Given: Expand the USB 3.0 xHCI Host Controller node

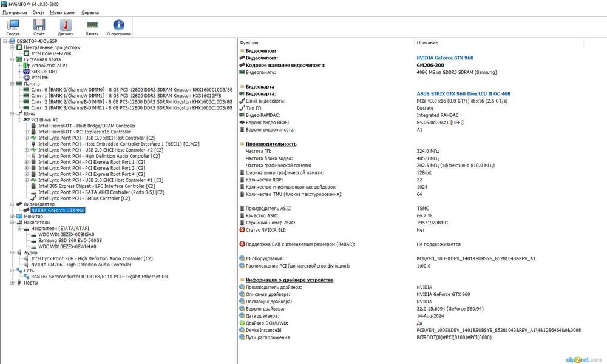Looking at the screenshot, I should 27,138.
